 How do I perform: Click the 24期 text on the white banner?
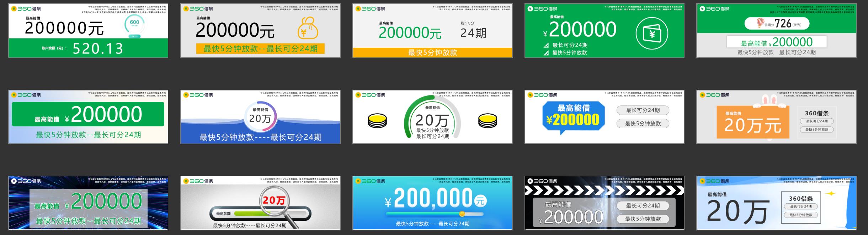click(473, 33)
